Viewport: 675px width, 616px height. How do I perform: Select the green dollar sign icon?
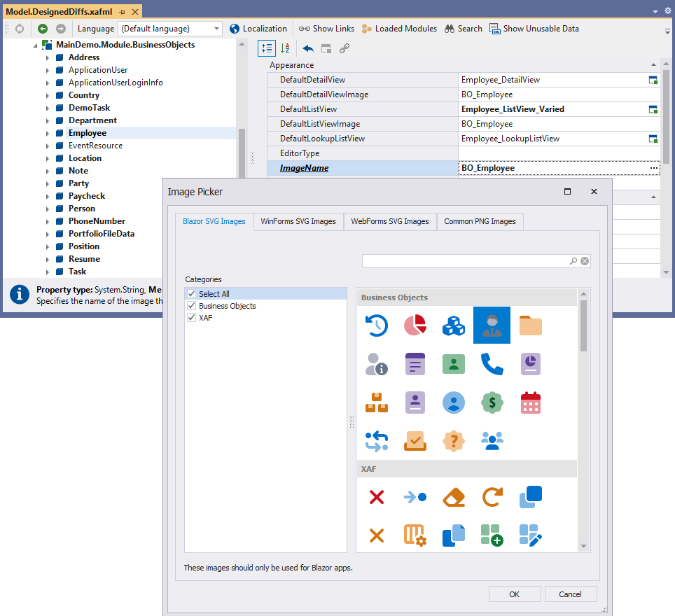click(492, 402)
